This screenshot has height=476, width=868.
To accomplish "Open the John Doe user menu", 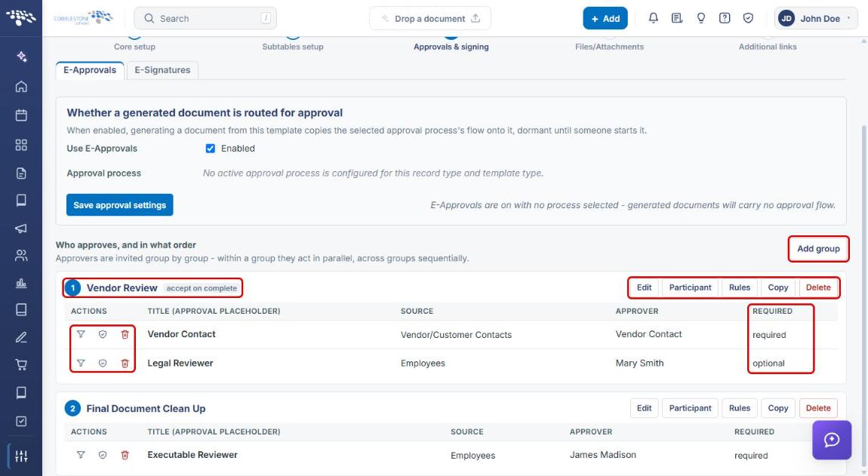I will (x=816, y=18).
